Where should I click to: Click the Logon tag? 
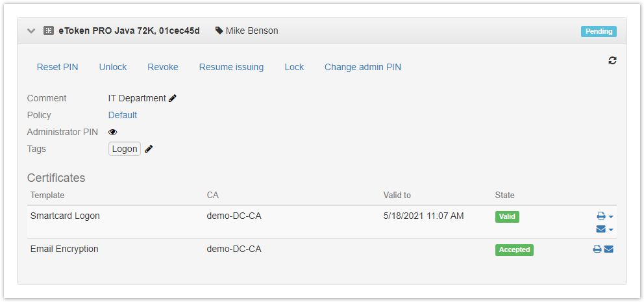[x=125, y=149]
